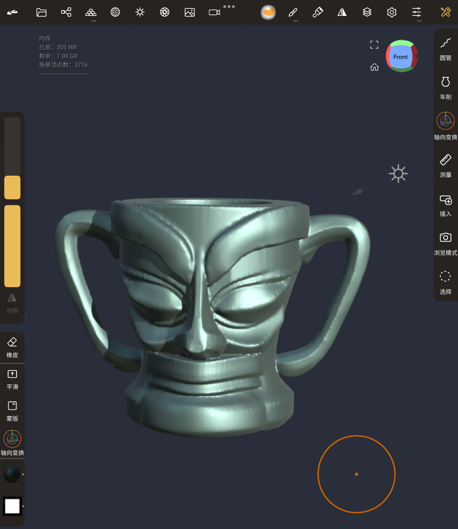
Task: Open the brush Painting settings menu
Action: pos(317,12)
